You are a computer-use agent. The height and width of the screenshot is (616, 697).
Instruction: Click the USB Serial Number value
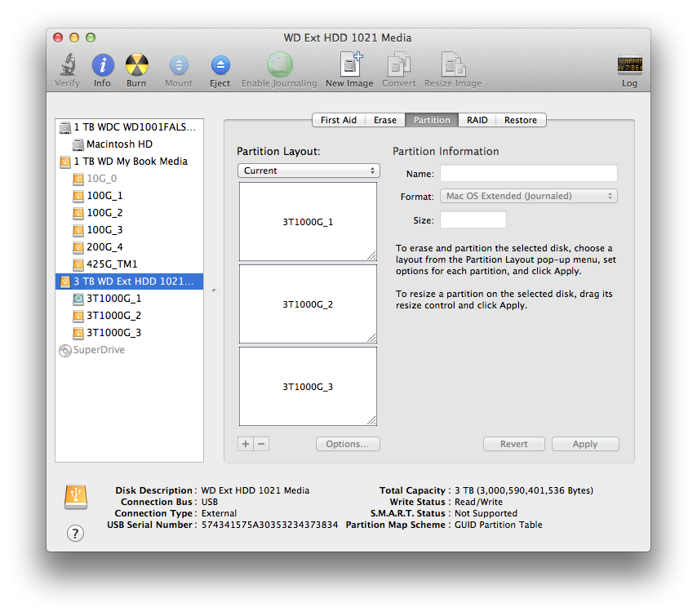270,525
